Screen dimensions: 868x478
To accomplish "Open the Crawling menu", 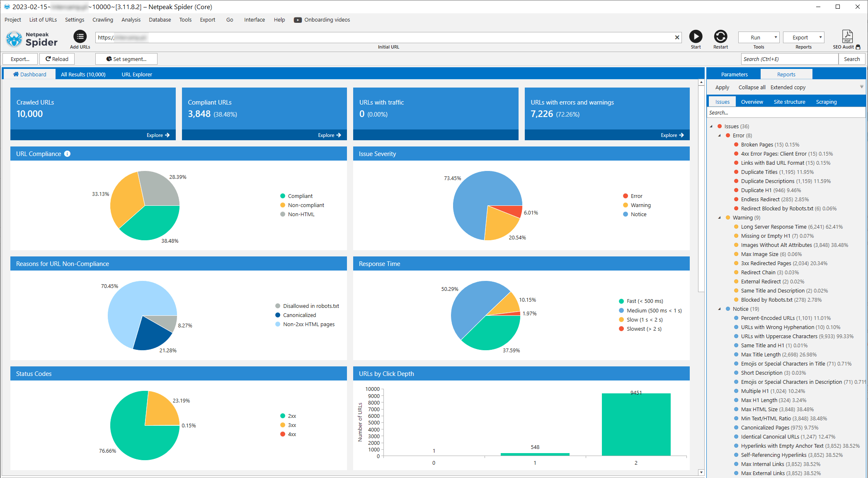I will [102, 20].
